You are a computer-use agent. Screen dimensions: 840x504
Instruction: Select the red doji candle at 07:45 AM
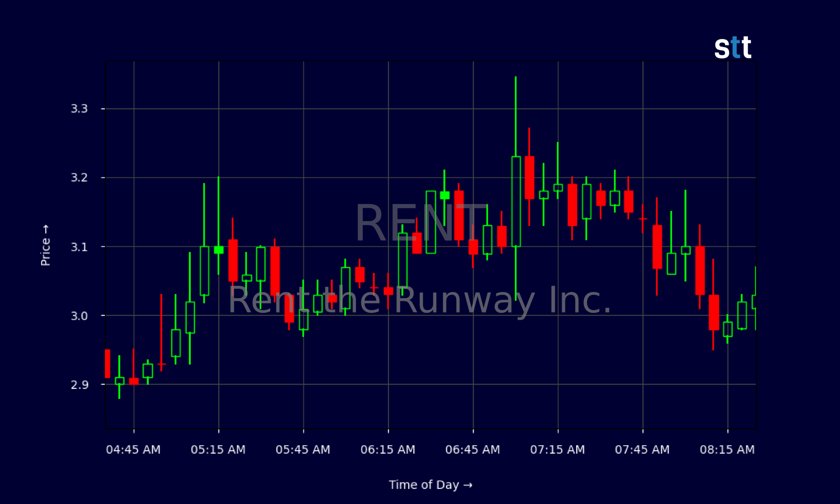coord(643,219)
